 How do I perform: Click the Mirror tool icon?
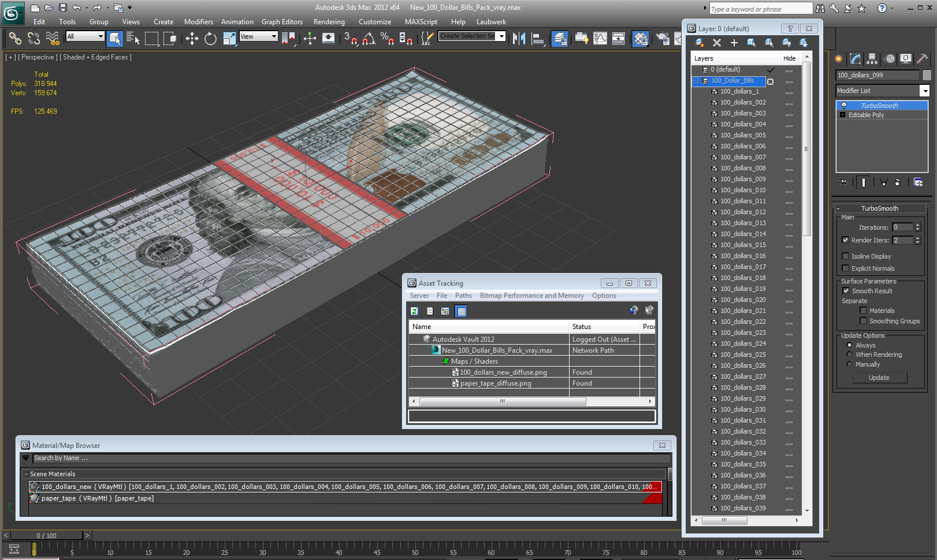[x=519, y=39]
